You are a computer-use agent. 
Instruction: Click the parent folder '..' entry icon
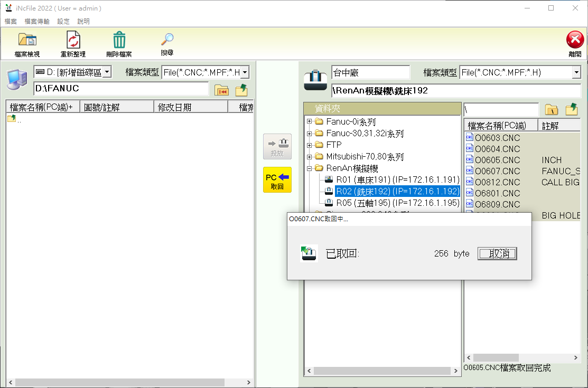coord(12,118)
